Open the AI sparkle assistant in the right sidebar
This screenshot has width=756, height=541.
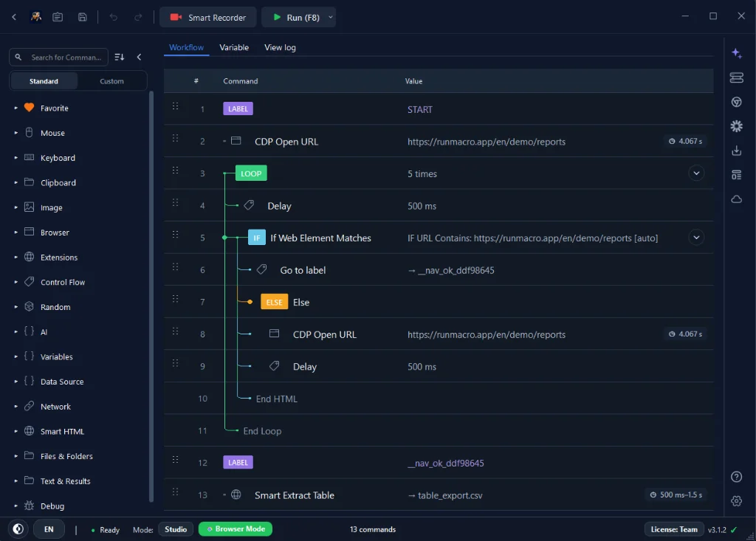tap(736, 53)
